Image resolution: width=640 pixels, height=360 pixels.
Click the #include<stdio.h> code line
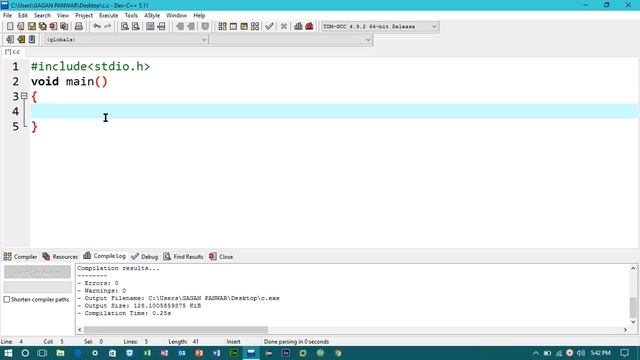pos(90,67)
